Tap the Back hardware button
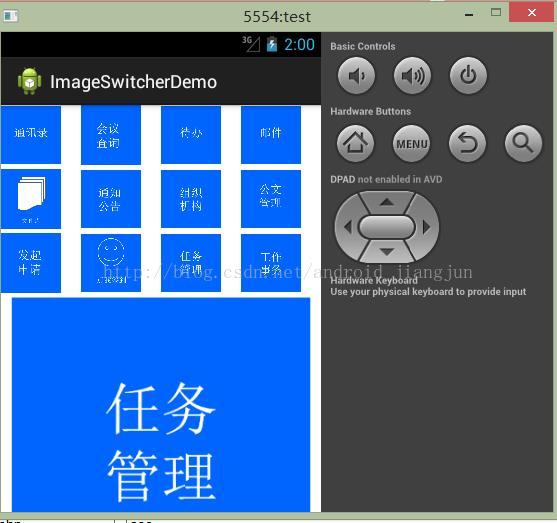Image resolution: width=557 pixels, height=523 pixels. tap(467, 143)
